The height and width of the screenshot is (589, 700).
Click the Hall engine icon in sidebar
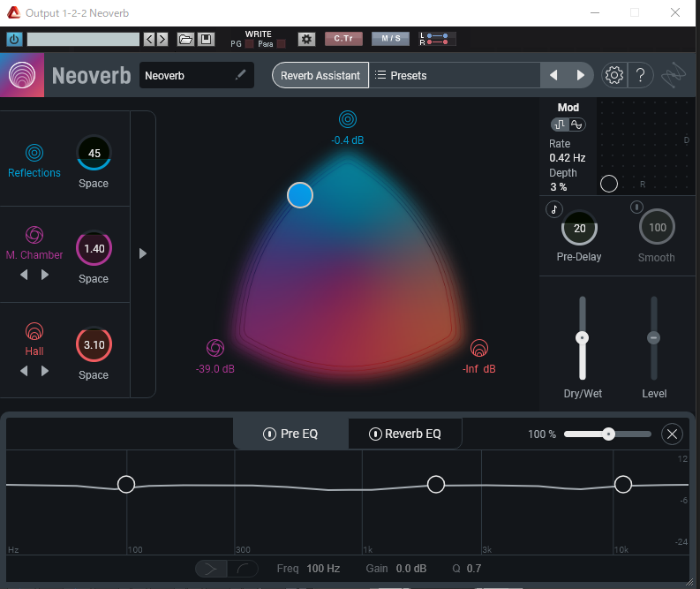[34, 331]
